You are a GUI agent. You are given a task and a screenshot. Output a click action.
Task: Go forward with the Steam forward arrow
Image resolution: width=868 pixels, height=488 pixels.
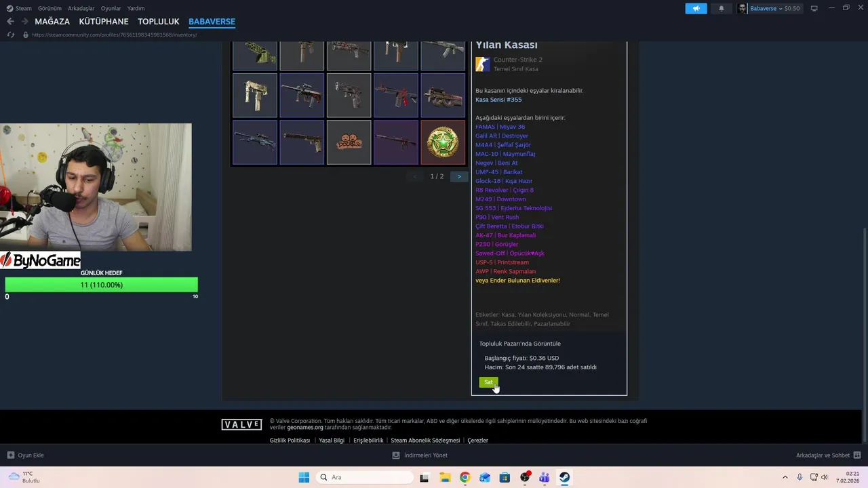24,22
